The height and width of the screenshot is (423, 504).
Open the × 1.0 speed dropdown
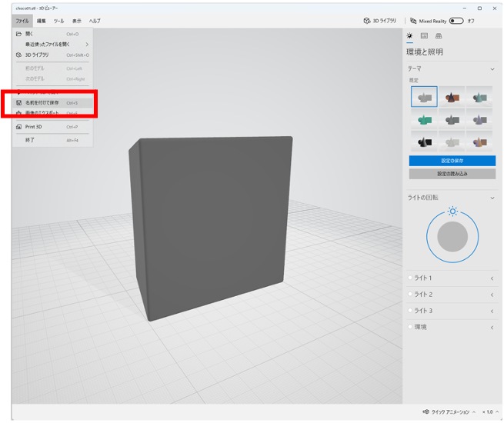click(x=489, y=411)
